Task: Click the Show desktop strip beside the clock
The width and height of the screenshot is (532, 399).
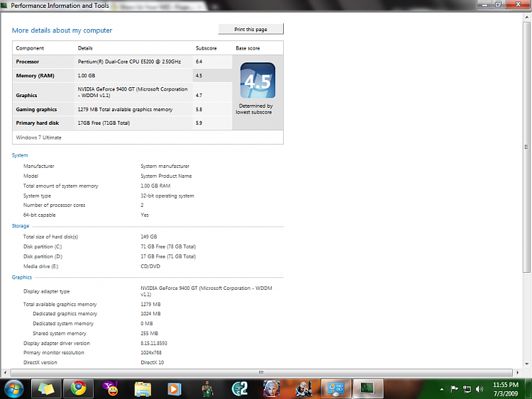Action: point(528,389)
